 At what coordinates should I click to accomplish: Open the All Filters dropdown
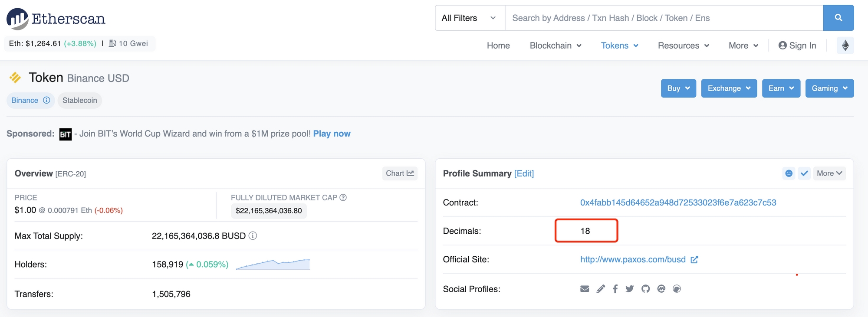tap(470, 18)
